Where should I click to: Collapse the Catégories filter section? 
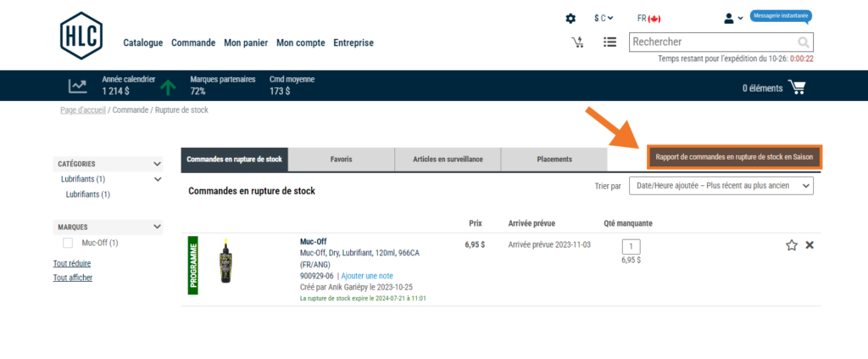point(157,164)
